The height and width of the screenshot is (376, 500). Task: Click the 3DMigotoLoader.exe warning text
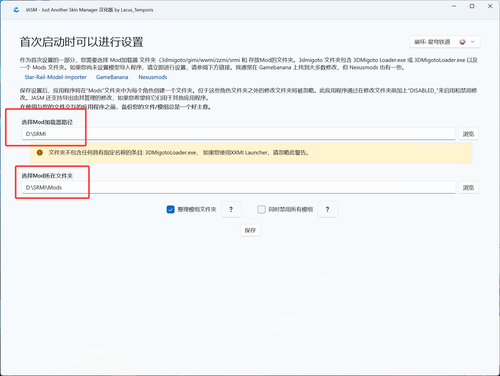tap(179, 153)
